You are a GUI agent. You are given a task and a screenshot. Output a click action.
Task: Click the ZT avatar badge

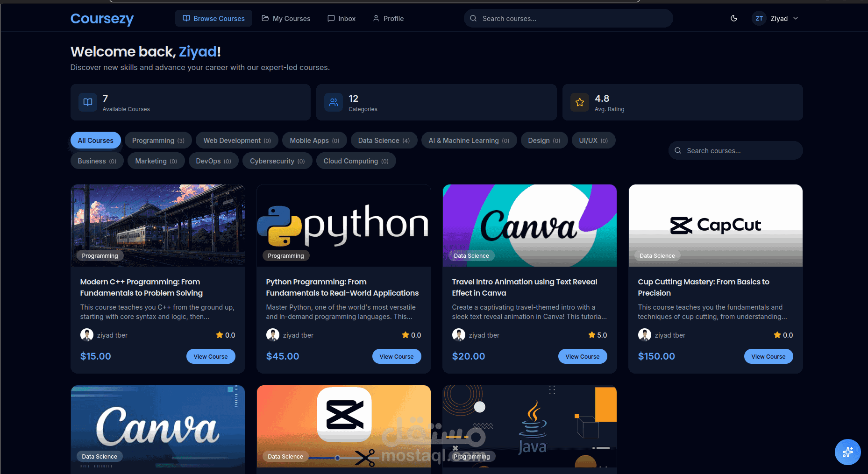click(759, 18)
